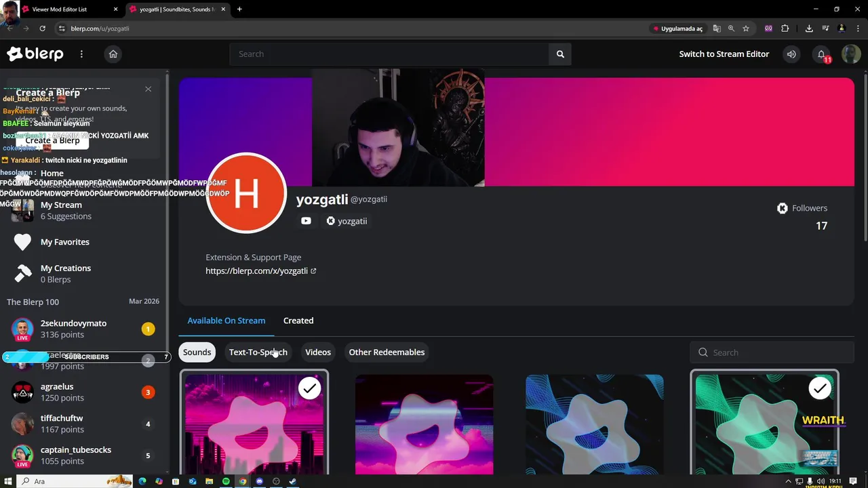Open the blue wave sound card
868x488 pixels.
click(x=595, y=424)
